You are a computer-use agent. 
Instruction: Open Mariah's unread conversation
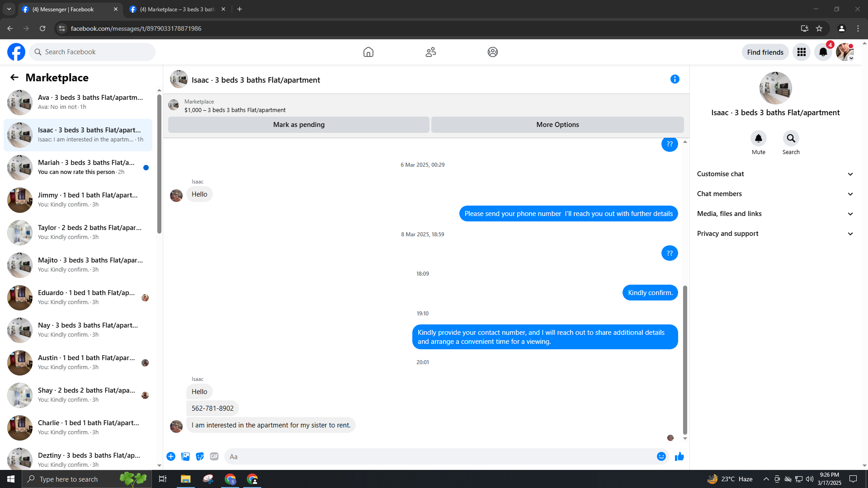tap(78, 167)
